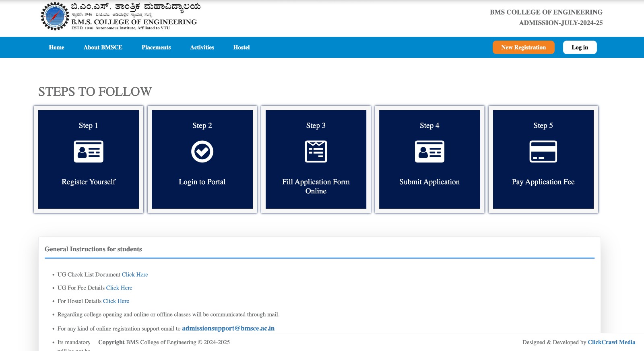Follow the Hostel Details Click Here link

(116, 301)
